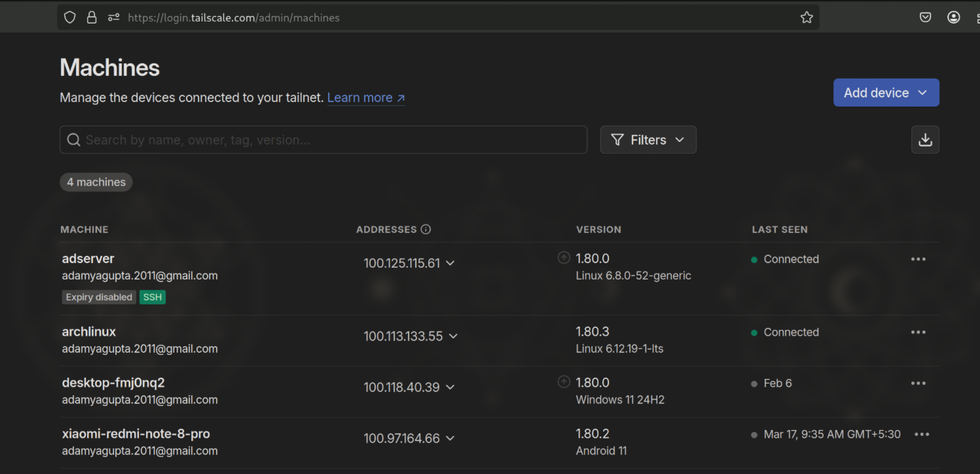Screen dimensions: 980x474
Task: Click the addresses info icon
Action: click(426, 229)
